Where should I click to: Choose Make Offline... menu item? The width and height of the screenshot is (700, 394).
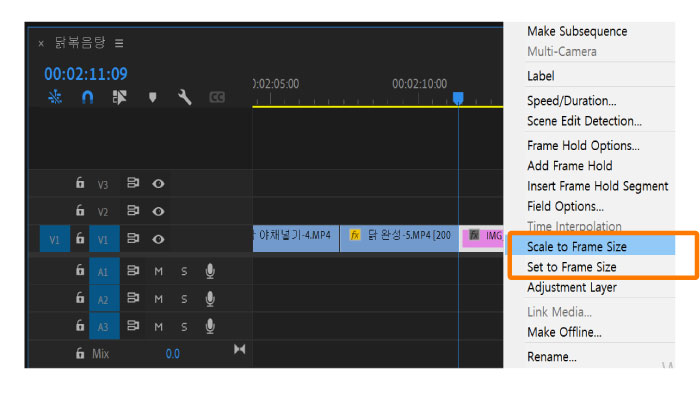[564, 332]
